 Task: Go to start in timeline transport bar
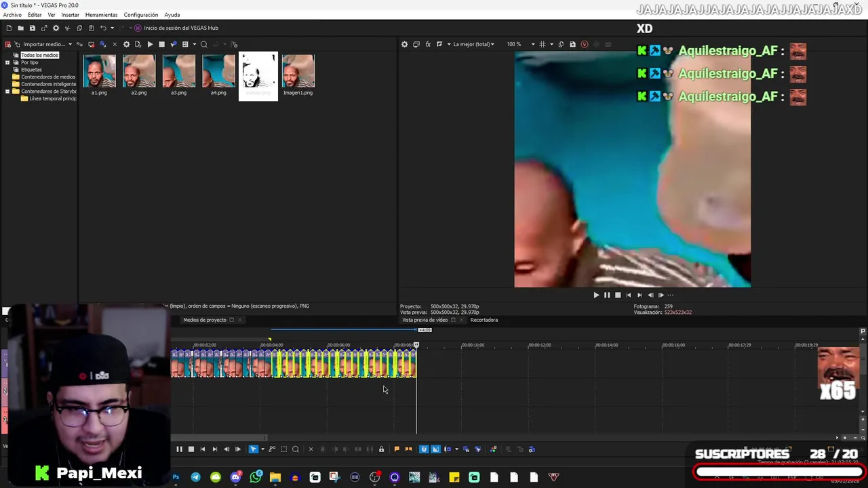(x=203, y=449)
